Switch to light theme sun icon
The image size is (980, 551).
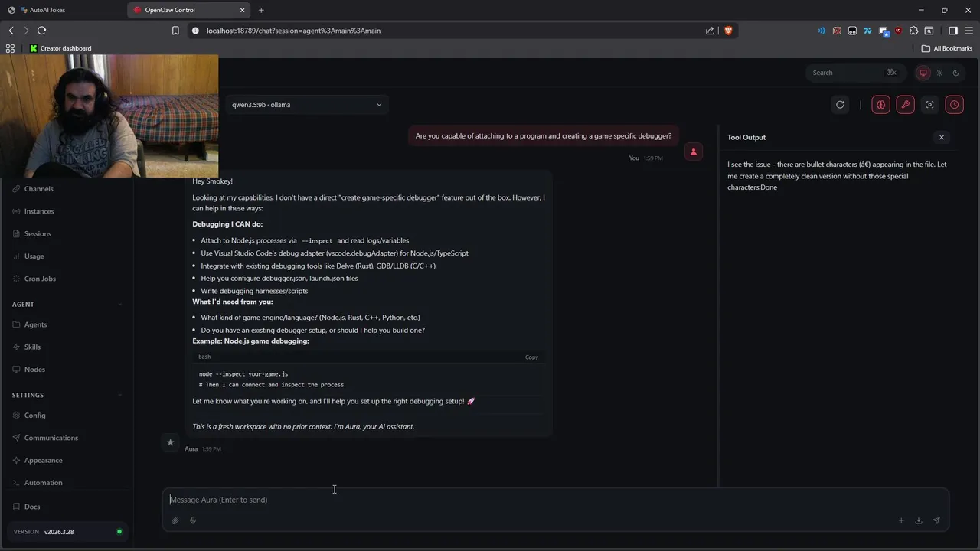[939, 73]
